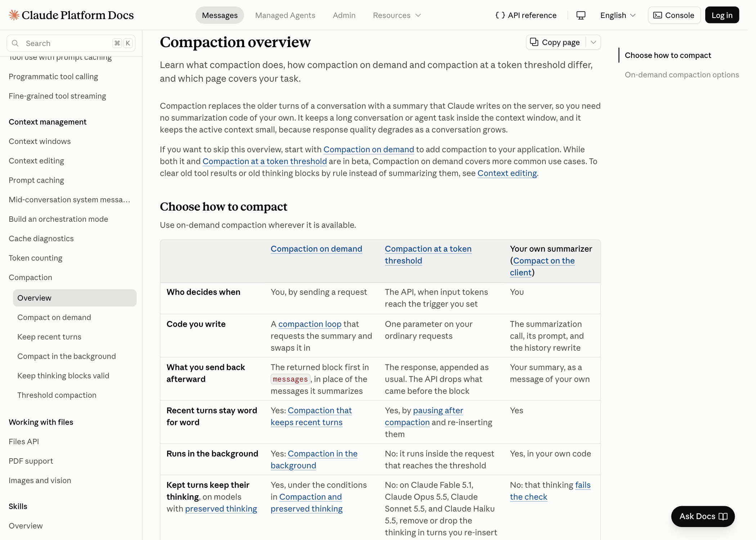Screen dimensions: 756x540
Task: Follow the Context editing paragraph link
Action: click(x=507, y=173)
